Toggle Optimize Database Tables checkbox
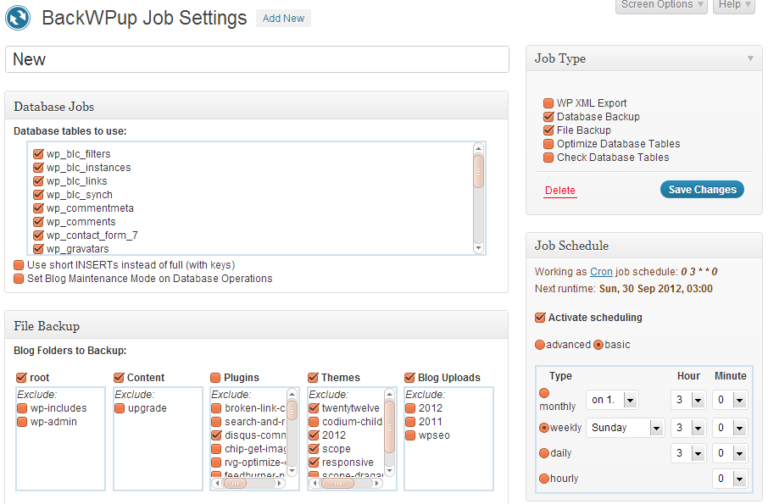The width and height of the screenshot is (768, 504). coord(548,144)
